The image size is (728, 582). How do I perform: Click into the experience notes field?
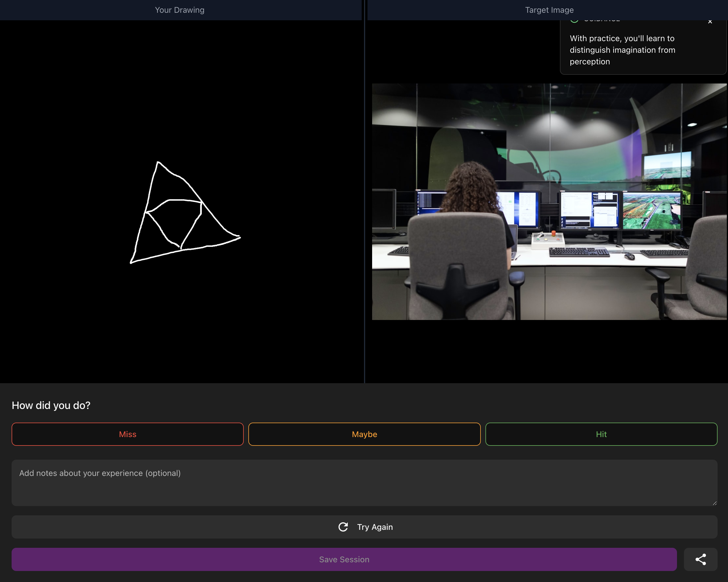pos(364,483)
